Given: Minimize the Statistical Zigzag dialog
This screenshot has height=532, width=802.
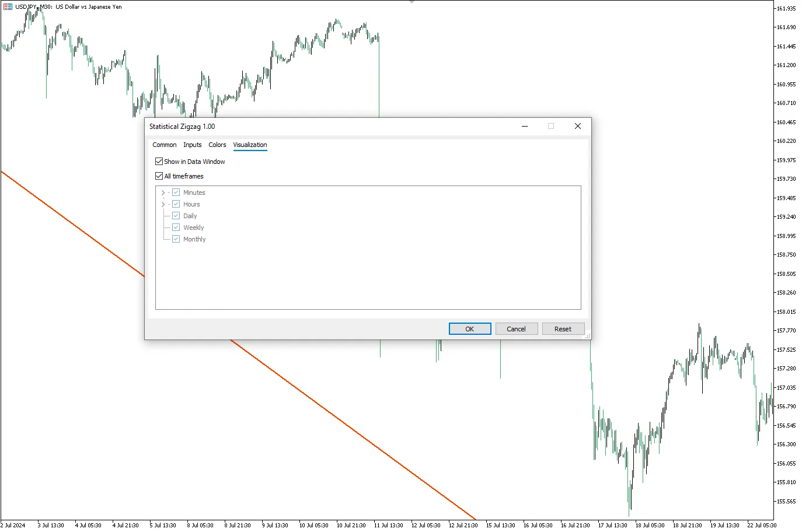Looking at the screenshot, I should tap(525, 126).
